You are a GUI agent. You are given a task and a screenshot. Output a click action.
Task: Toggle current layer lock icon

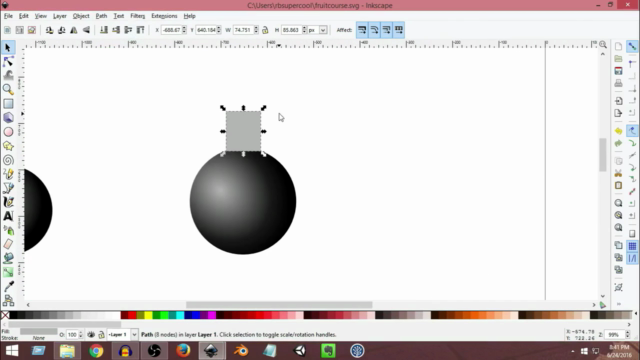[101, 335]
